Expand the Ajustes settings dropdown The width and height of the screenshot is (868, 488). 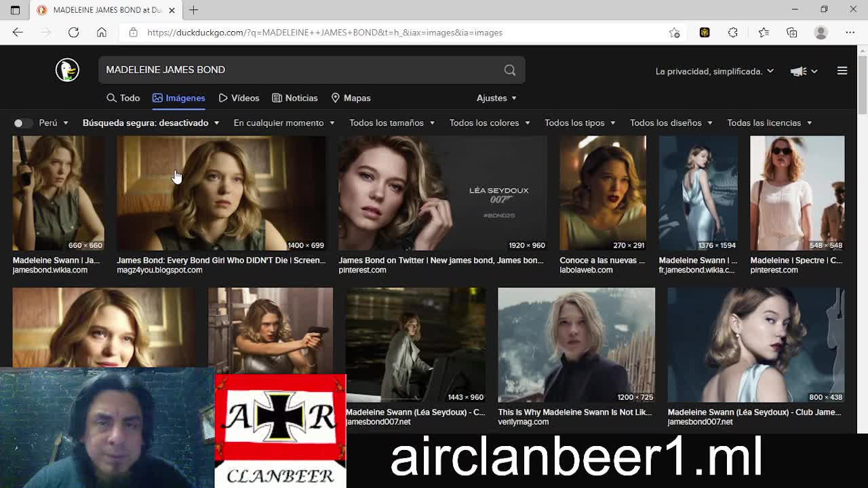pyautogui.click(x=496, y=98)
